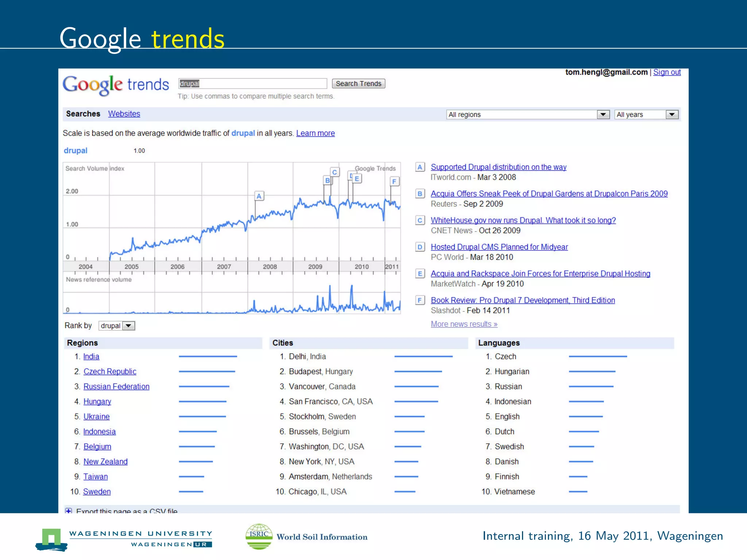The height and width of the screenshot is (560, 747).
Task: Expand the Export as CSV plus icon
Action: 69,511
